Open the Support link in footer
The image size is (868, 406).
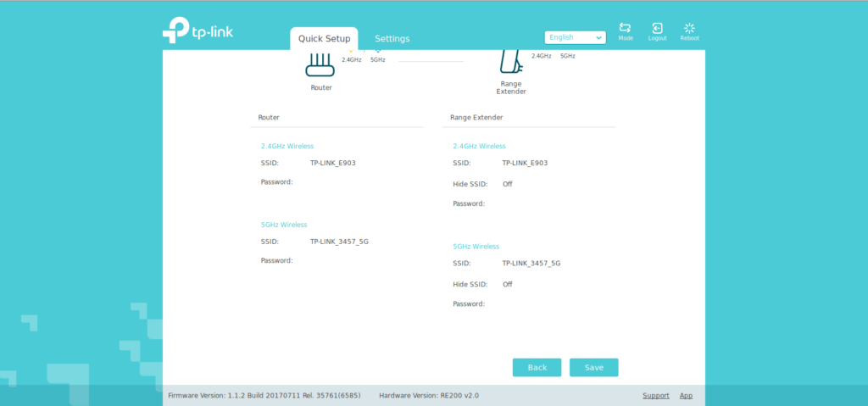pyautogui.click(x=655, y=396)
